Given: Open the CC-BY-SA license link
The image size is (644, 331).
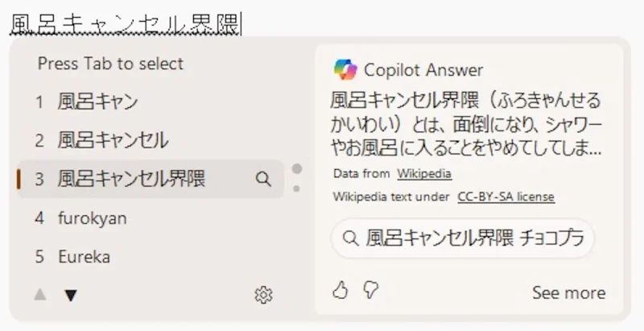Looking at the screenshot, I should pyautogui.click(x=506, y=197).
